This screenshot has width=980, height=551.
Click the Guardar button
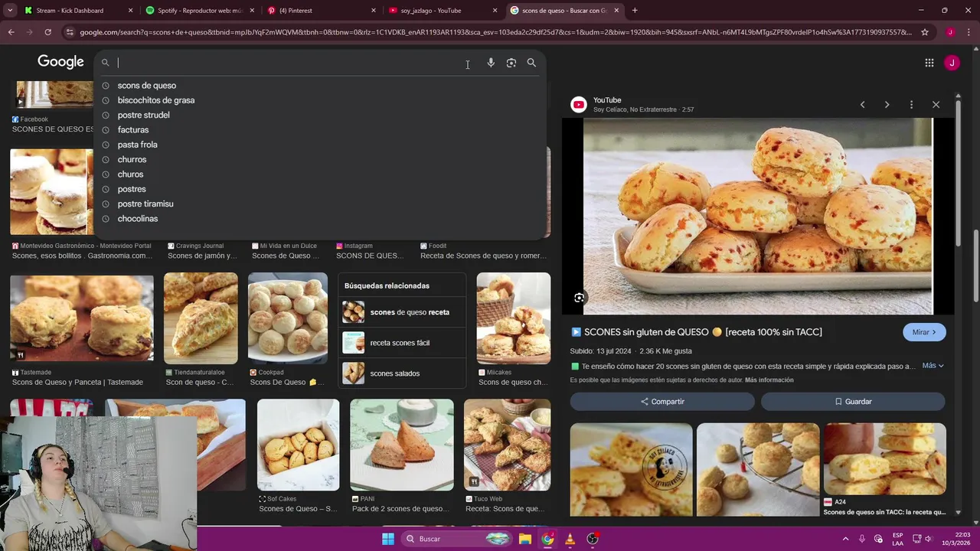click(853, 402)
